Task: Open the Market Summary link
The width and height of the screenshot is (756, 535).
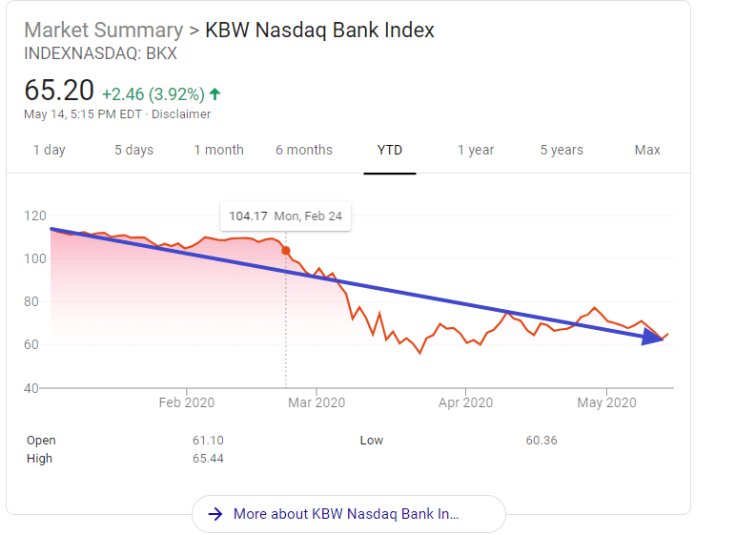Action: point(104,30)
